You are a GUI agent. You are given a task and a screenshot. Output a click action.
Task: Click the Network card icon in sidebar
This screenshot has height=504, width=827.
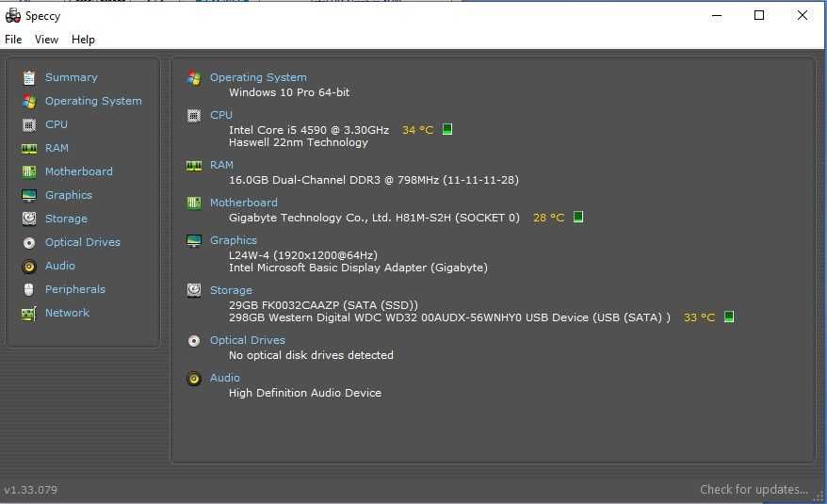29,314
